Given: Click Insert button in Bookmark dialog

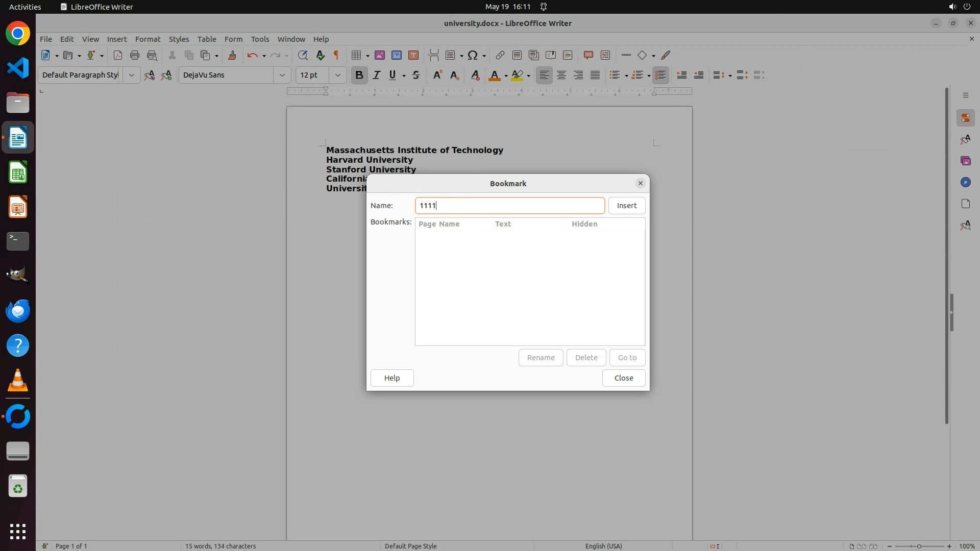Looking at the screenshot, I should (626, 206).
